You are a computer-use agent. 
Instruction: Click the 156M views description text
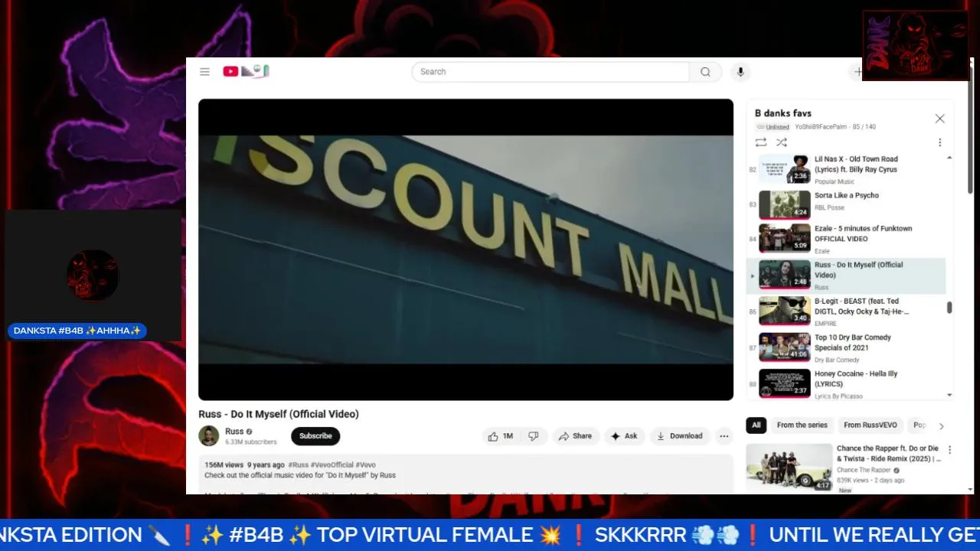(x=224, y=465)
